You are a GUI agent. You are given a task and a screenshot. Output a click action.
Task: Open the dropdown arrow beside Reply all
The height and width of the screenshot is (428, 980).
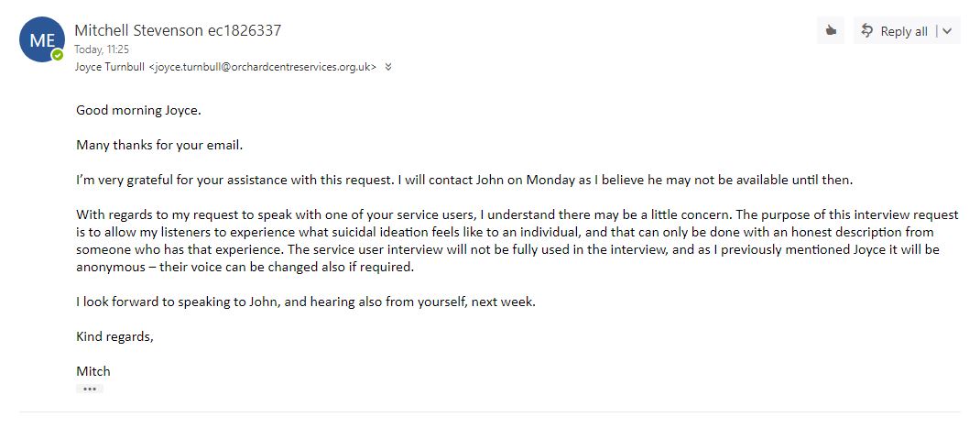[x=947, y=31]
